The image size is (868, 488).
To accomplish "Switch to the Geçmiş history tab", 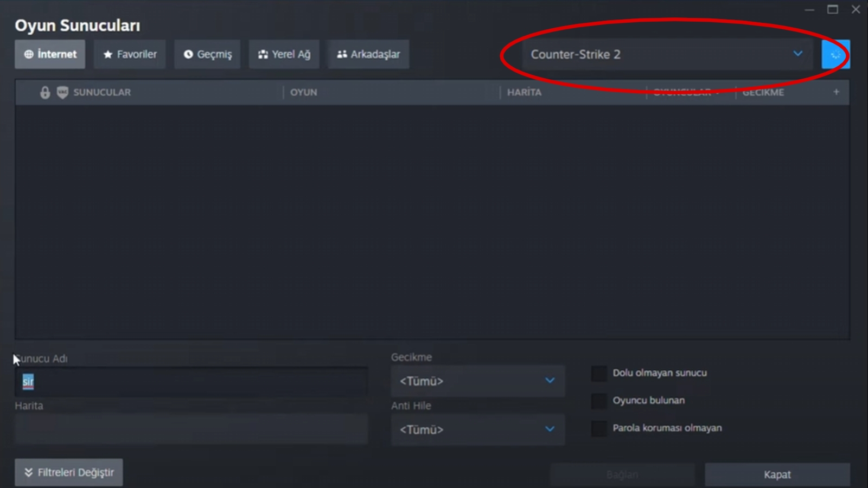I will (207, 54).
